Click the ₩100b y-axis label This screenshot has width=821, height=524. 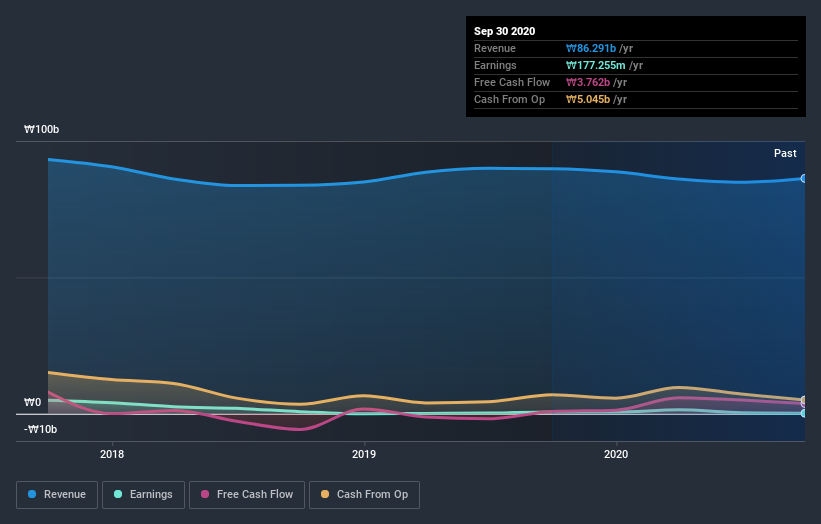41,129
